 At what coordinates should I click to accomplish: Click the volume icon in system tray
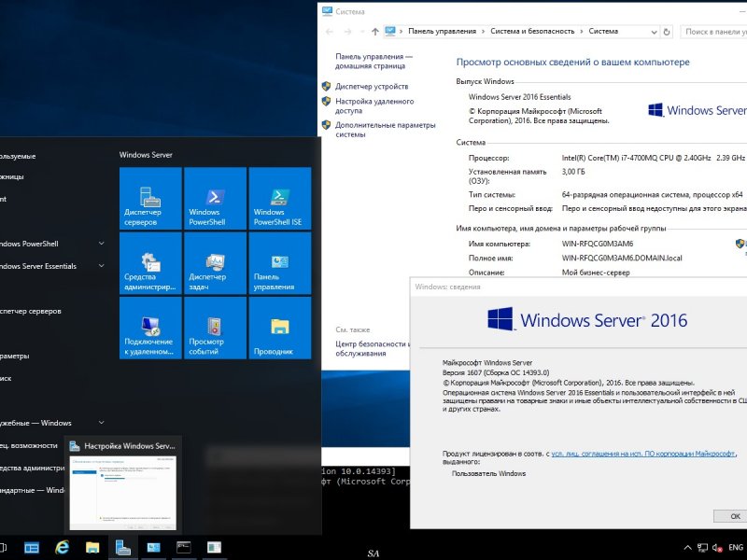(716, 548)
